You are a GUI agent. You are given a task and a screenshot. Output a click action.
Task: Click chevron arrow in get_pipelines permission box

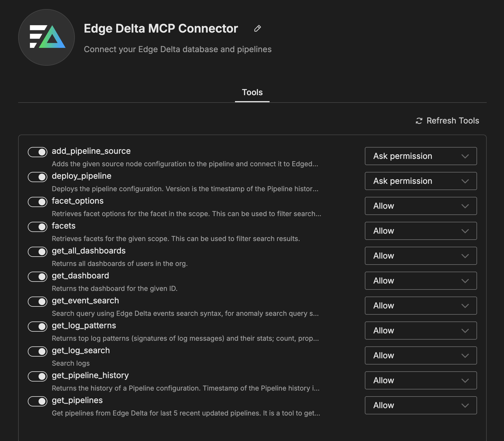(x=465, y=406)
